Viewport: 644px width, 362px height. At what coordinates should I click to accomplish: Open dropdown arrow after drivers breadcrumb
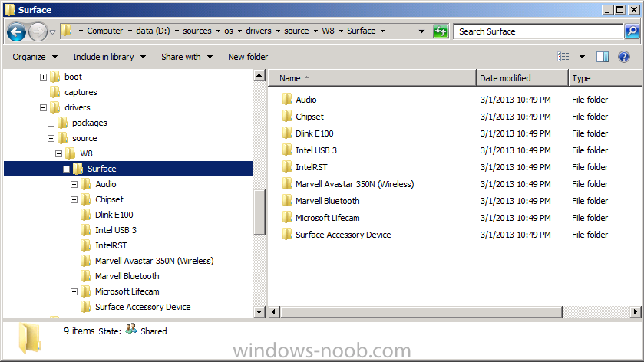click(278, 31)
